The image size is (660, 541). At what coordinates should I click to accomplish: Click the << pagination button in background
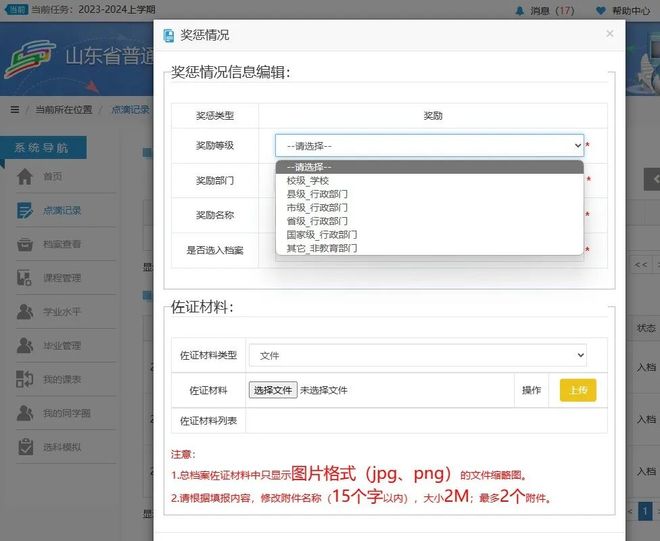click(x=641, y=264)
